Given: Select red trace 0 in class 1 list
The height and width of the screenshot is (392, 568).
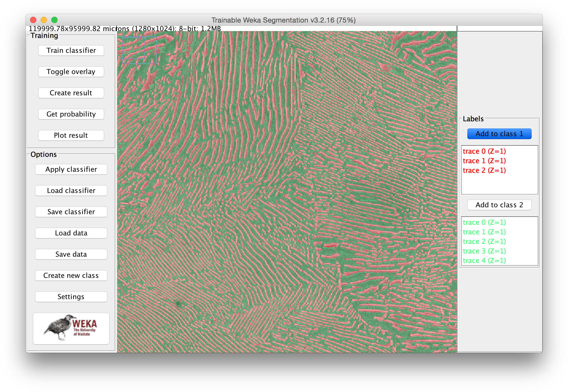Looking at the screenshot, I should coord(484,151).
